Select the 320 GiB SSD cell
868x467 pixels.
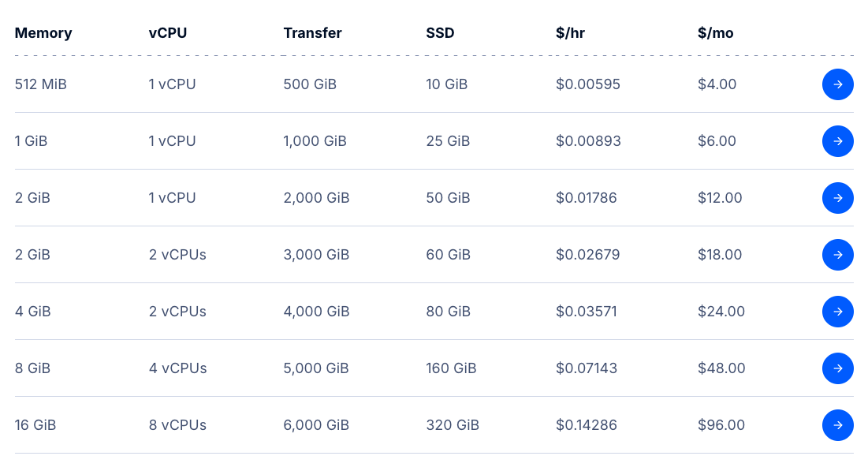click(453, 425)
